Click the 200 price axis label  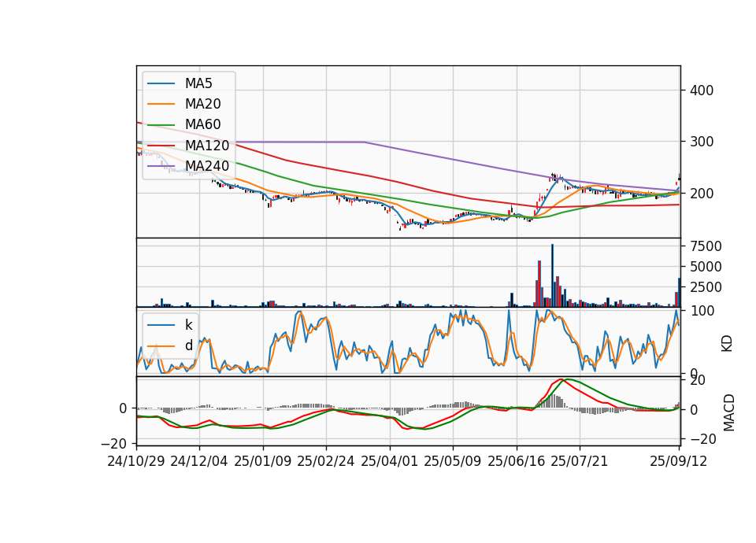[x=702, y=194]
